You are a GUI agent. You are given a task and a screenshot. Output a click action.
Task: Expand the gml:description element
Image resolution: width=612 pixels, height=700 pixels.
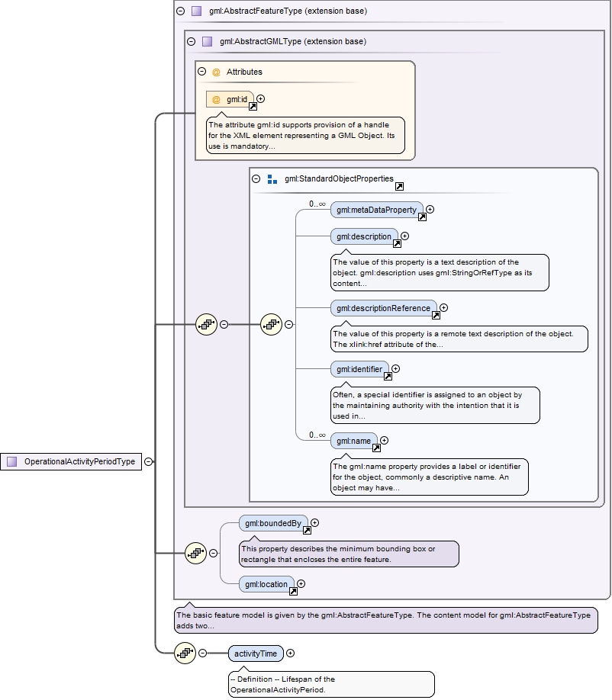(404, 236)
